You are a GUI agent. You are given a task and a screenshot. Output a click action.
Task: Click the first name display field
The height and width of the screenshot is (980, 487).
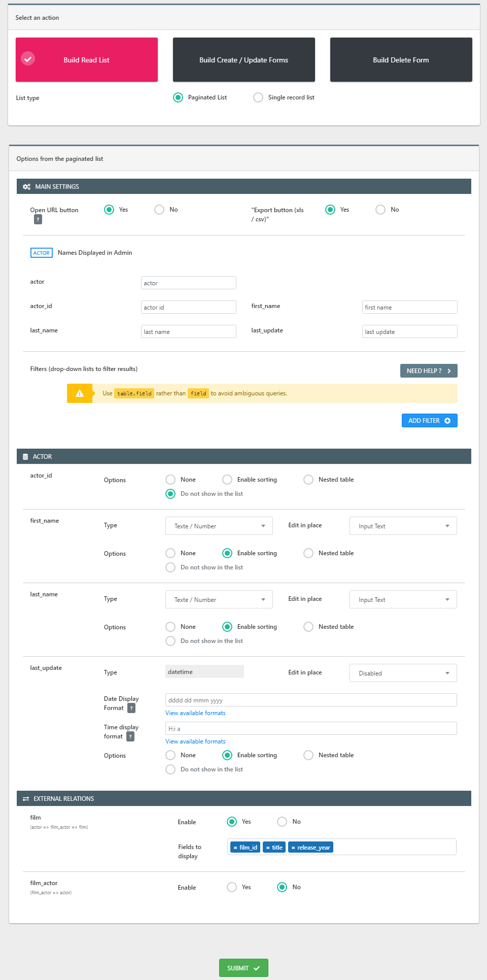tap(410, 307)
